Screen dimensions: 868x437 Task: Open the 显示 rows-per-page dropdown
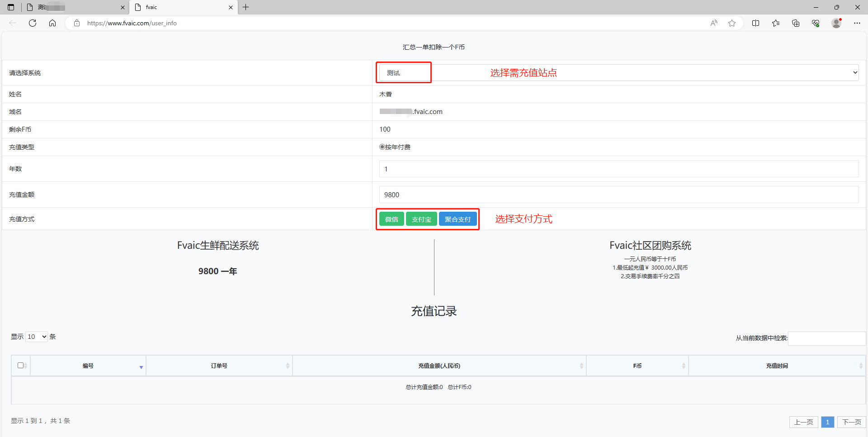(x=37, y=337)
